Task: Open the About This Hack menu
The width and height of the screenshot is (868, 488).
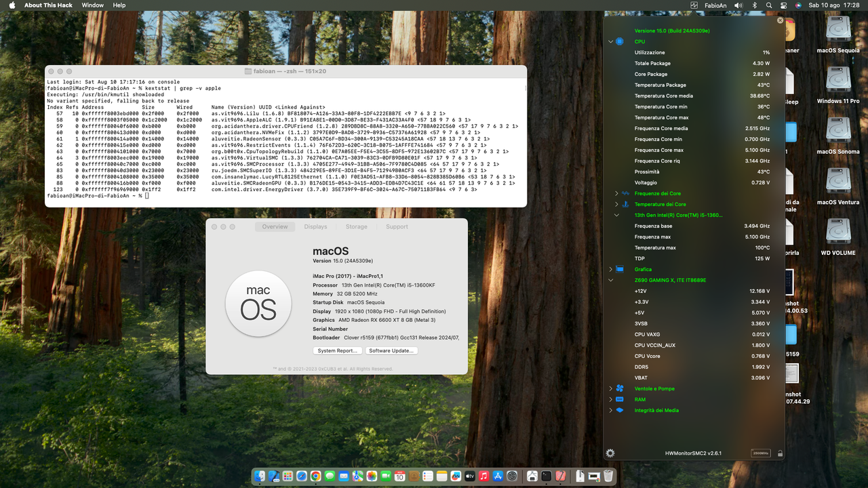Action: click(x=48, y=5)
